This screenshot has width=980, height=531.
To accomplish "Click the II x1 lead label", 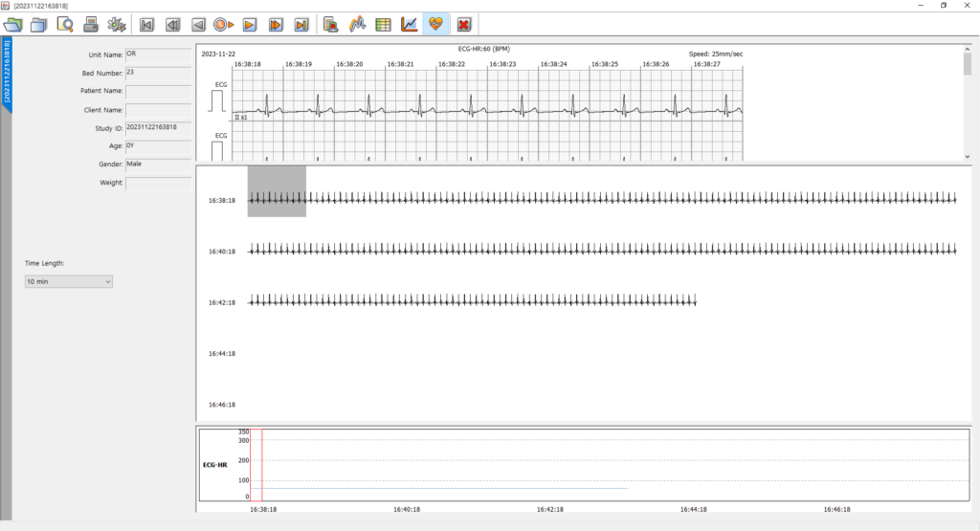I will coord(240,118).
